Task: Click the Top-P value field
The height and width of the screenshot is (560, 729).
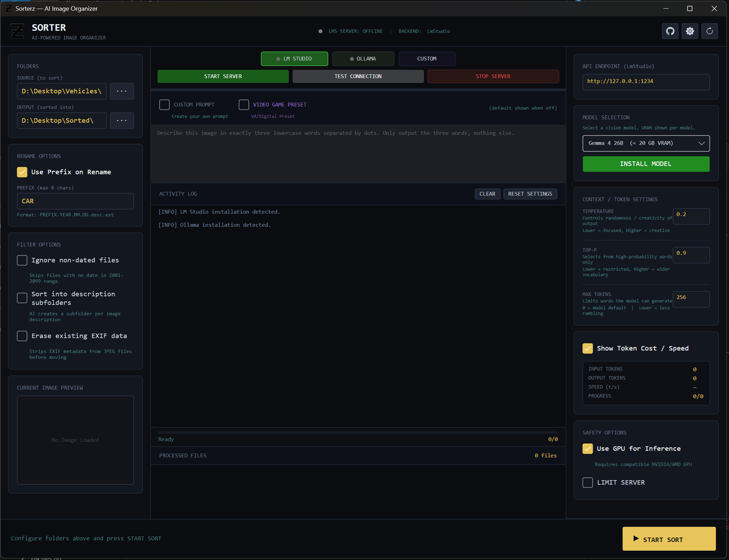Action: pyautogui.click(x=691, y=255)
